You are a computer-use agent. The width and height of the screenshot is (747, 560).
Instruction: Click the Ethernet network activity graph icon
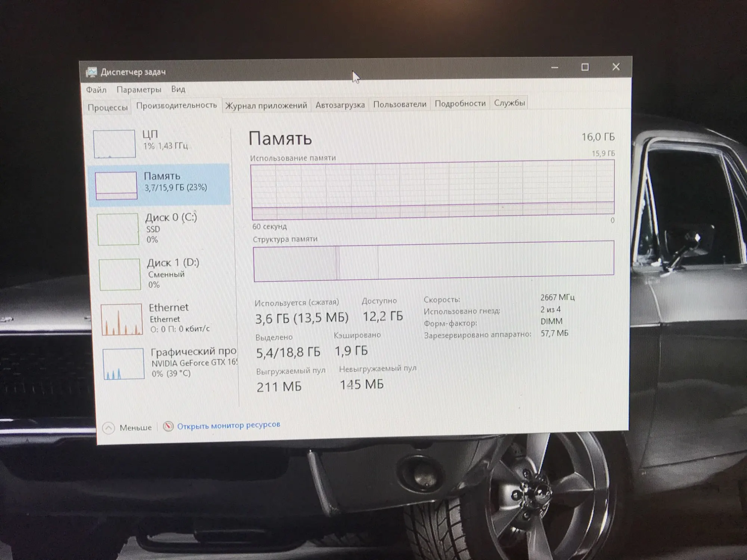[122, 319]
